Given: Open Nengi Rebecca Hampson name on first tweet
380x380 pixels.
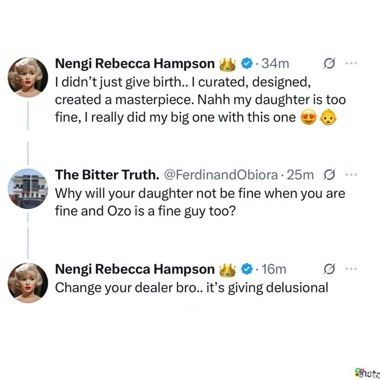Looking at the screenshot, I should (x=135, y=63).
